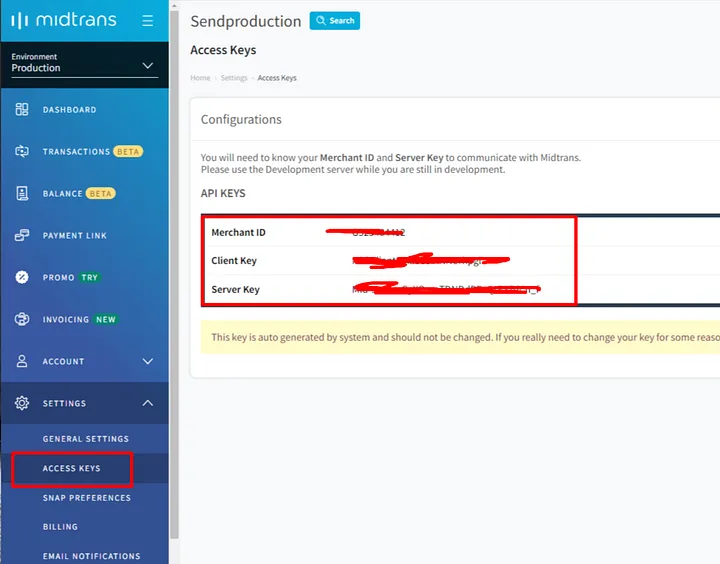Go to Settings breadcrumb link
This screenshot has height=564, width=720.
[234, 78]
